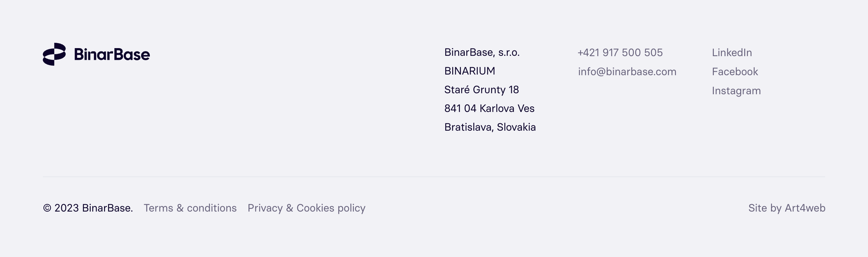The height and width of the screenshot is (257, 868).
Task: Call the +421 917 500 505 phone number
Action: [x=620, y=52]
